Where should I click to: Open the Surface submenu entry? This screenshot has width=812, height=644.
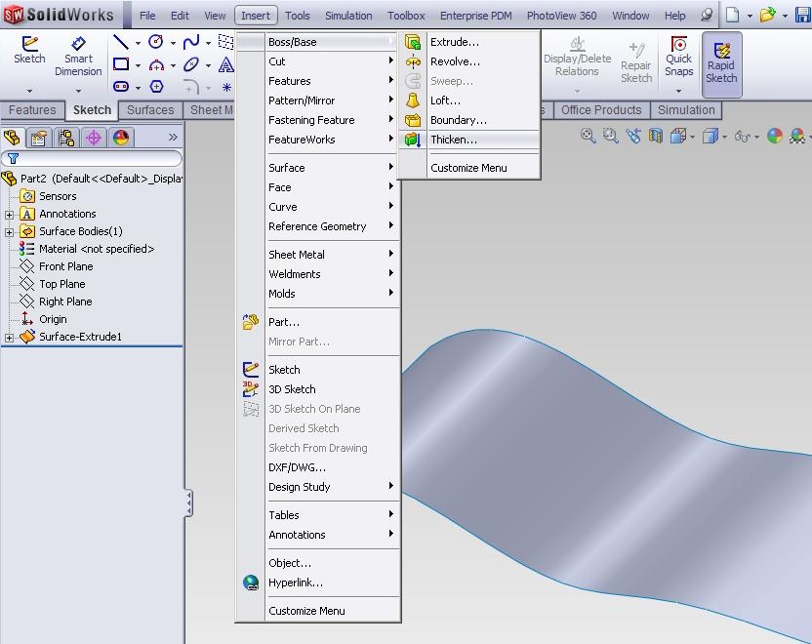coord(318,168)
